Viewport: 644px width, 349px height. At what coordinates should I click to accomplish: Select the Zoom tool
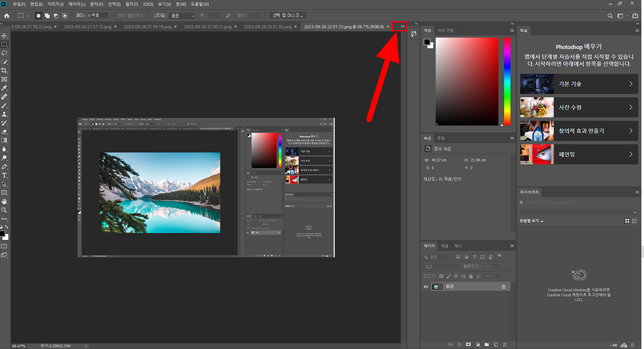4,210
